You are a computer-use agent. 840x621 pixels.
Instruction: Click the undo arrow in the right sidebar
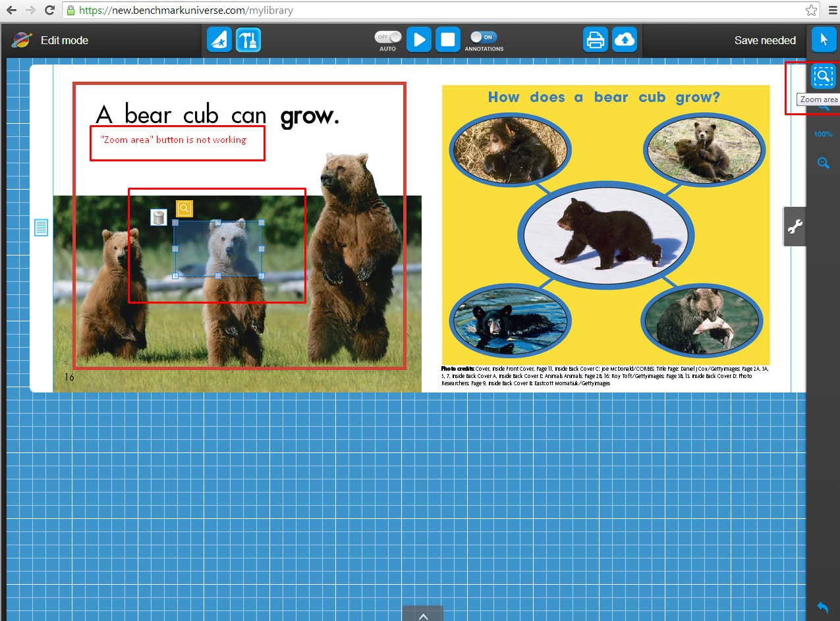tap(823, 607)
